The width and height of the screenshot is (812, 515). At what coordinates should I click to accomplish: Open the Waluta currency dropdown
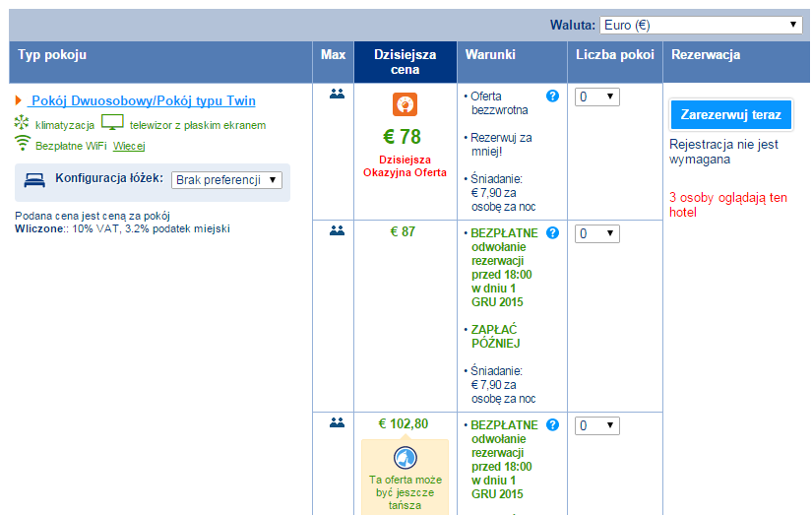pyautogui.click(x=701, y=25)
